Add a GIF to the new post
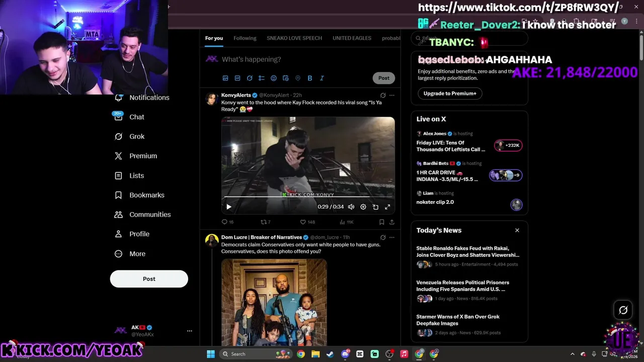This screenshot has height=362, width=644. click(237, 78)
